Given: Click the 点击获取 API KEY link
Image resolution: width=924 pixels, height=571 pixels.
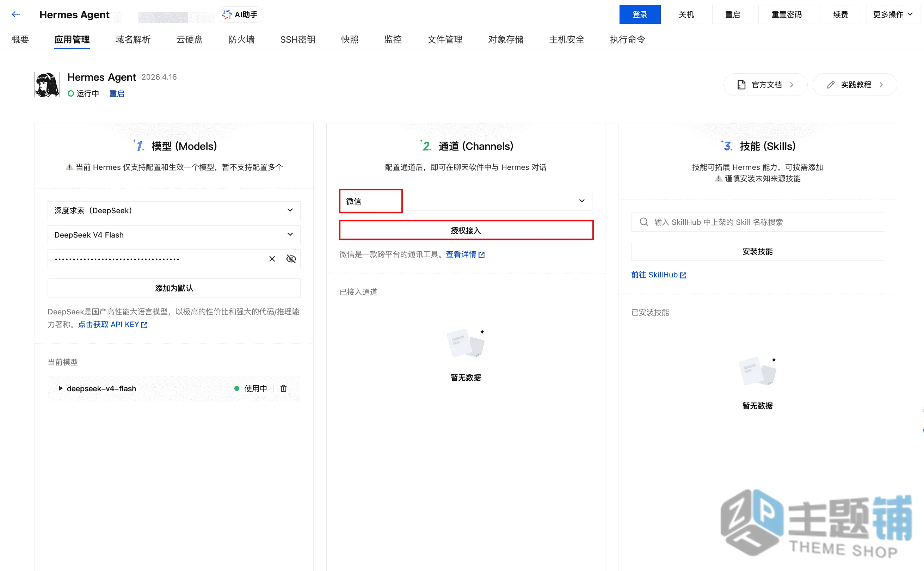Looking at the screenshot, I should tap(112, 324).
